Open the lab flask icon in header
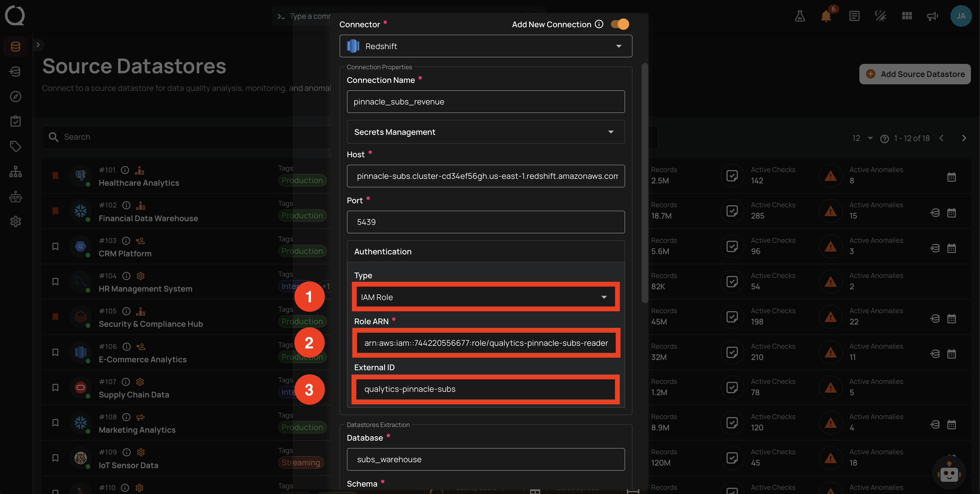Image resolution: width=980 pixels, height=494 pixels. [x=800, y=16]
